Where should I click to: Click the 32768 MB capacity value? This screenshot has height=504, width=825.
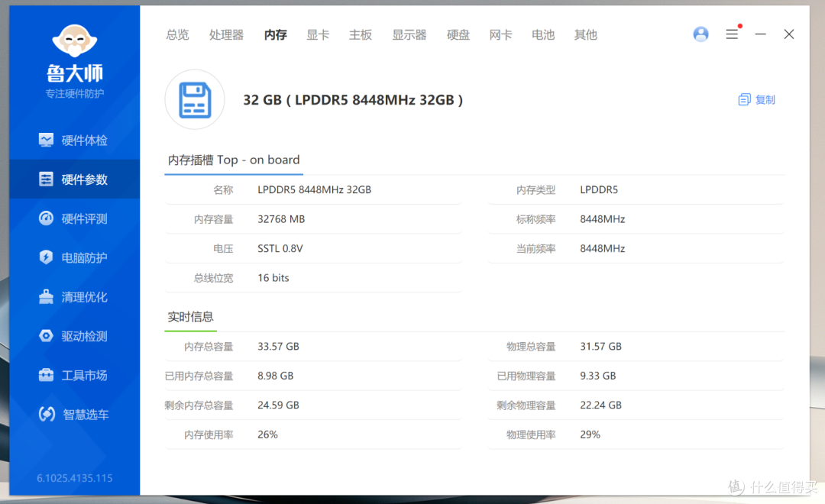[x=281, y=219]
